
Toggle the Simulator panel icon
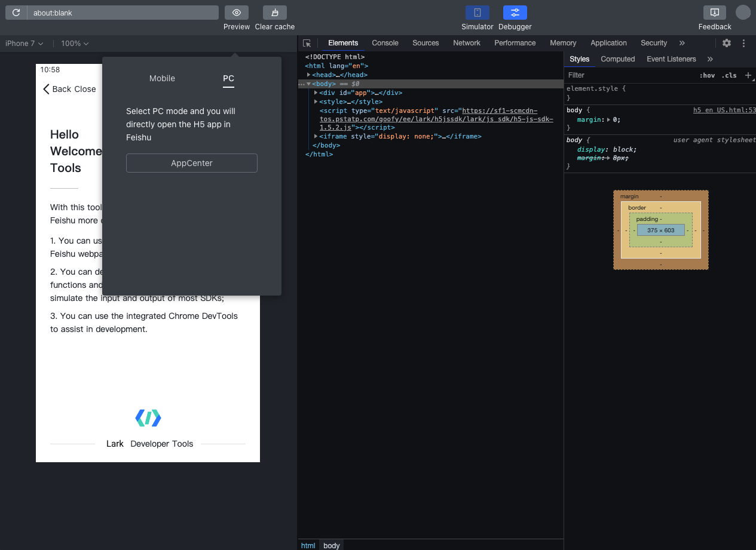[477, 13]
